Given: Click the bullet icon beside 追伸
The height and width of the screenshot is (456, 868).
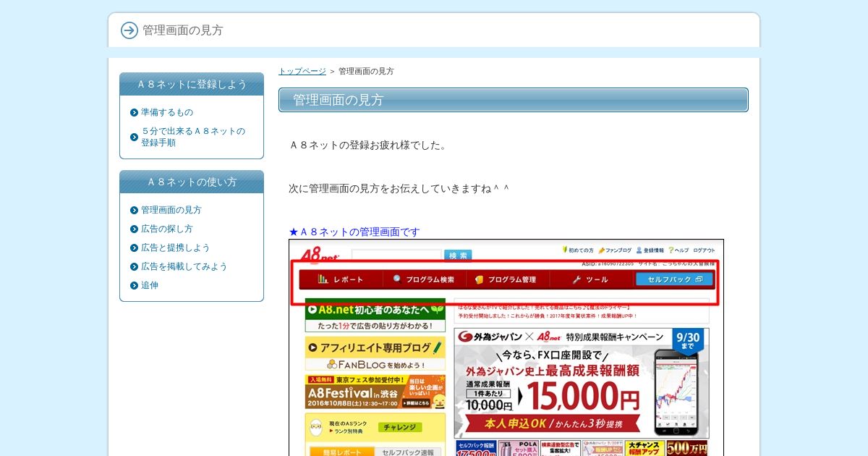Looking at the screenshot, I should point(134,286).
